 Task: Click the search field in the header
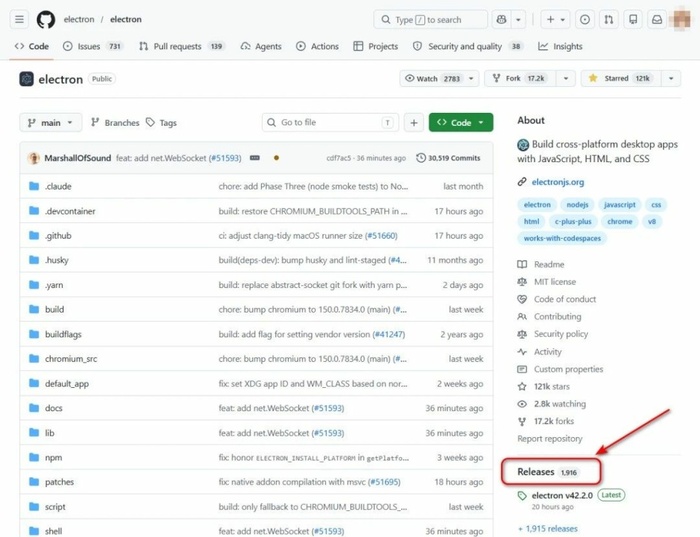coord(430,20)
